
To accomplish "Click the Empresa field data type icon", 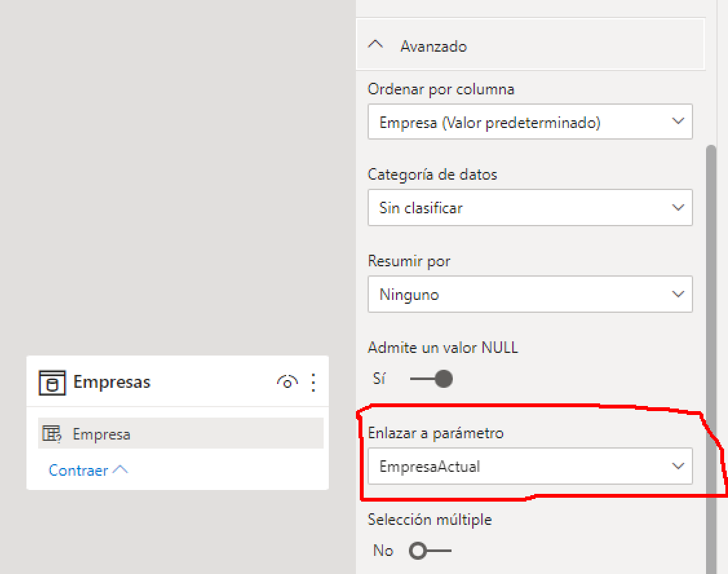I will (53, 433).
